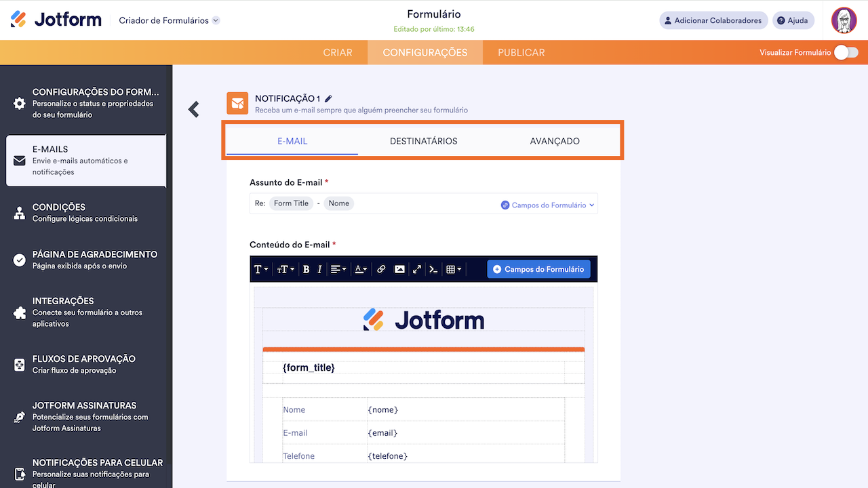The image size is (868, 488).
Task: Open source code view icon
Action: click(x=434, y=269)
